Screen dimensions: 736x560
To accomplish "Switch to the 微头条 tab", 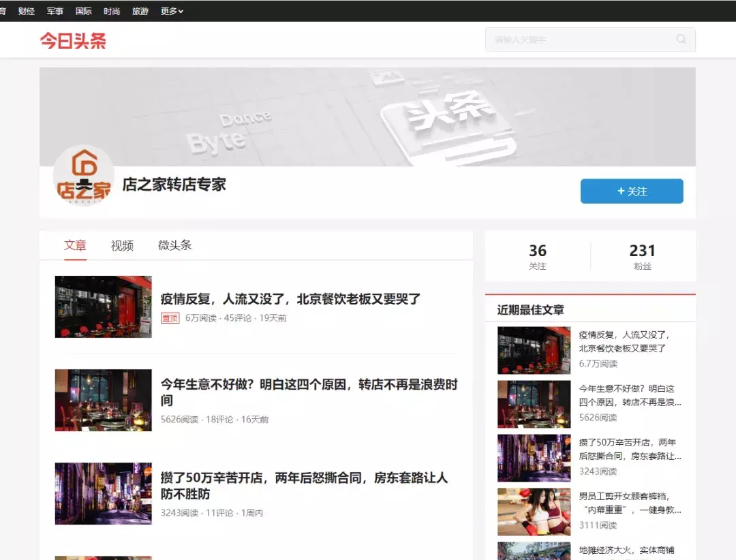I will (x=174, y=245).
